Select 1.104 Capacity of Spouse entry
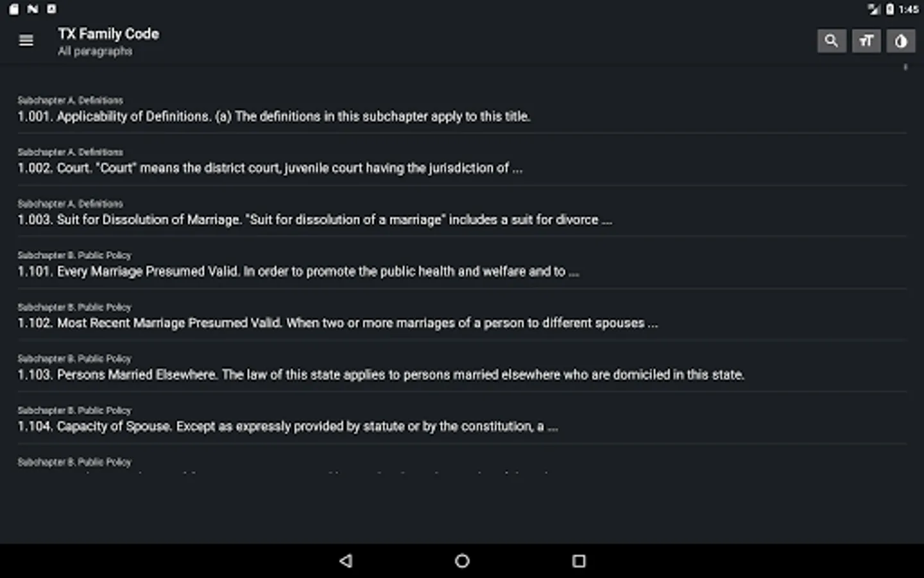The width and height of the screenshot is (924, 578). click(462, 419)
